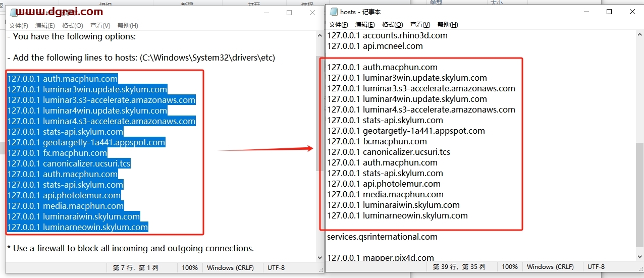Click media.macphun.com line in hosts window
The image size is (644, 278).
386,194
